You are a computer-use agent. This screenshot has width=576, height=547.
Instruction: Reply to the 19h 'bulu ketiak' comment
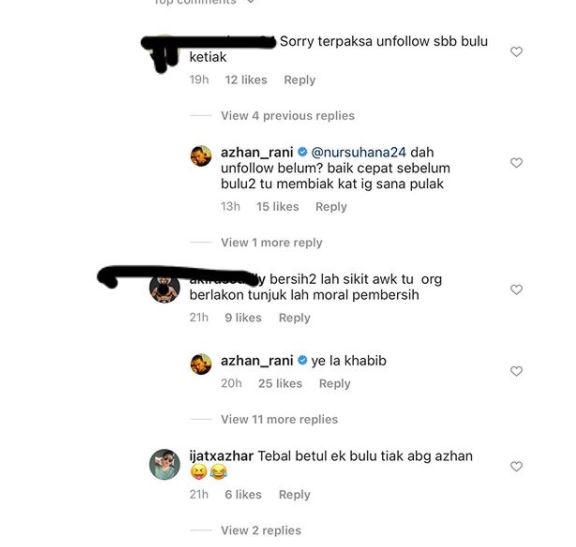tap(300, 80)
